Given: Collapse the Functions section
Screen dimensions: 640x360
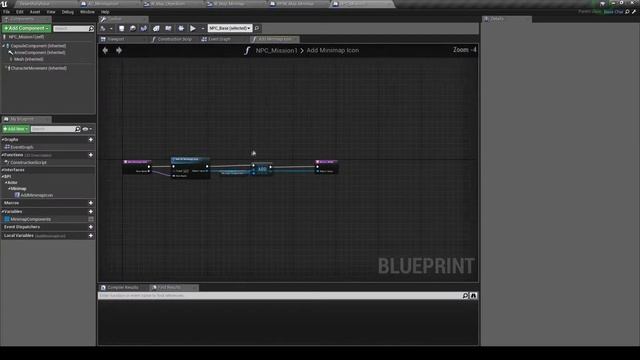Looking at the screenshot, I should click(x=2, y=155).
